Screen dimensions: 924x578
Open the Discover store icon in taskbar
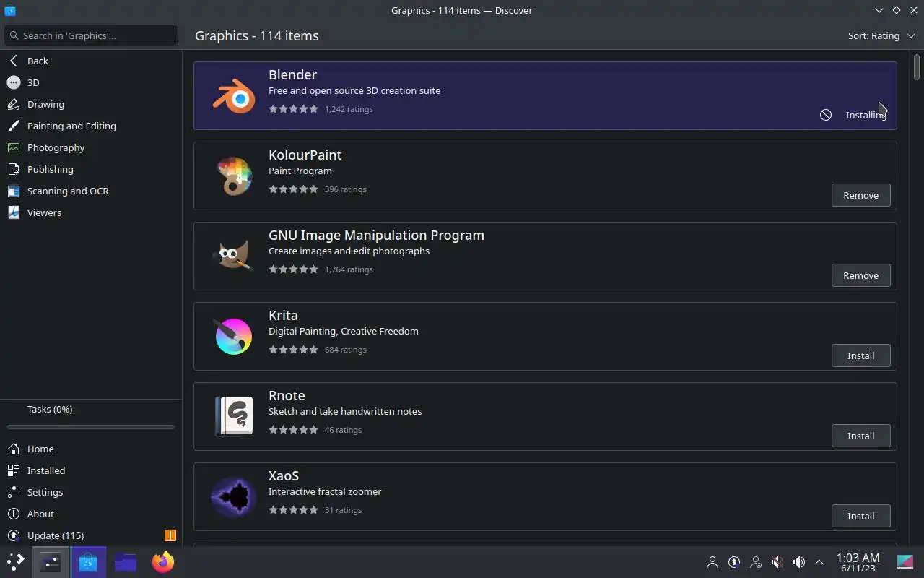[x=88, y=562]
